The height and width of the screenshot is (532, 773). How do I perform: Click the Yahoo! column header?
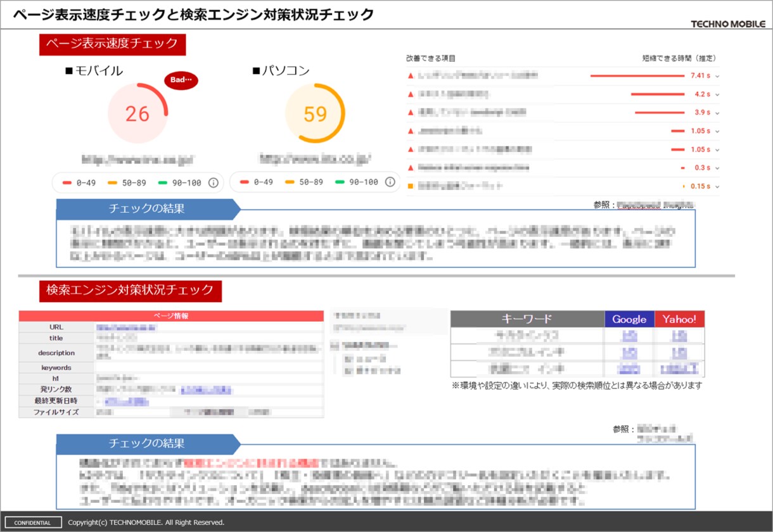[679, 319]
